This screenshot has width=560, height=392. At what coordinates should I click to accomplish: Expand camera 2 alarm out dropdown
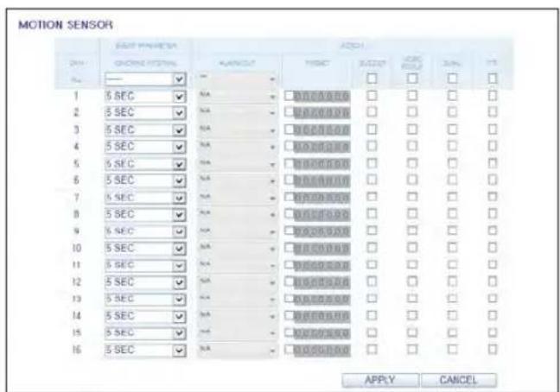[x=238, y=113]
